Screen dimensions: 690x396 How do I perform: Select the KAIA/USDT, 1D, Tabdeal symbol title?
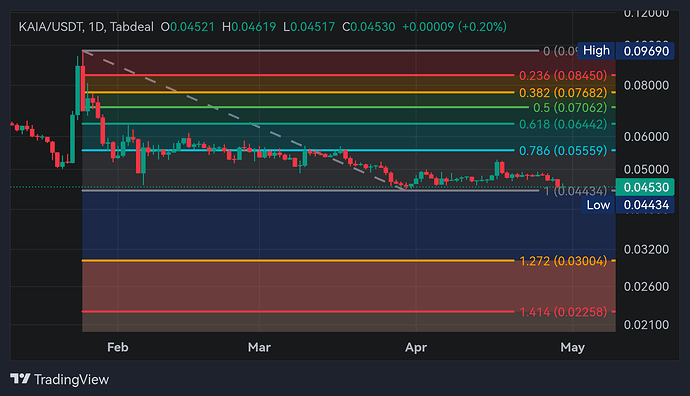tap(86, 27)
